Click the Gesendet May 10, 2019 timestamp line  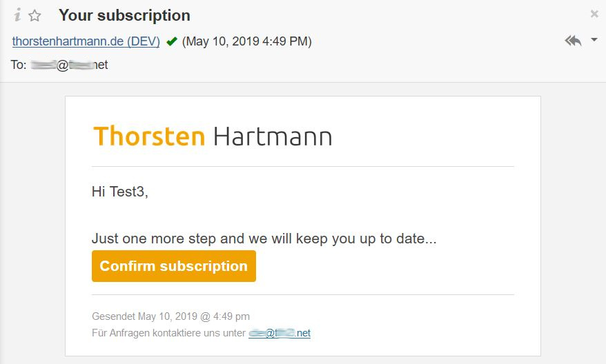click(x=170, y=316)
